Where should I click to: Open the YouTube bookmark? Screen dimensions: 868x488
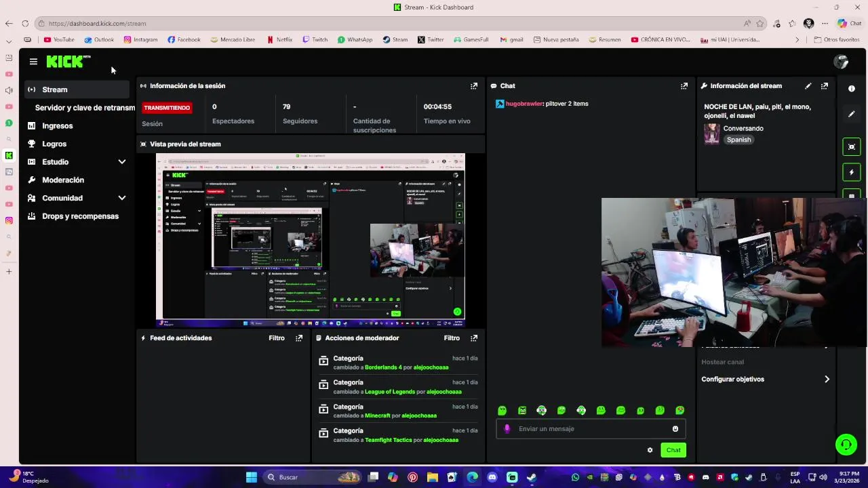(59, 39)
